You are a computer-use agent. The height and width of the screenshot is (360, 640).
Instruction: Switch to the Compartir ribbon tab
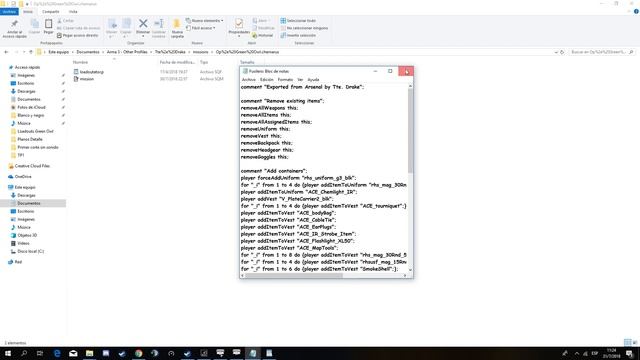tap(51, 12)
